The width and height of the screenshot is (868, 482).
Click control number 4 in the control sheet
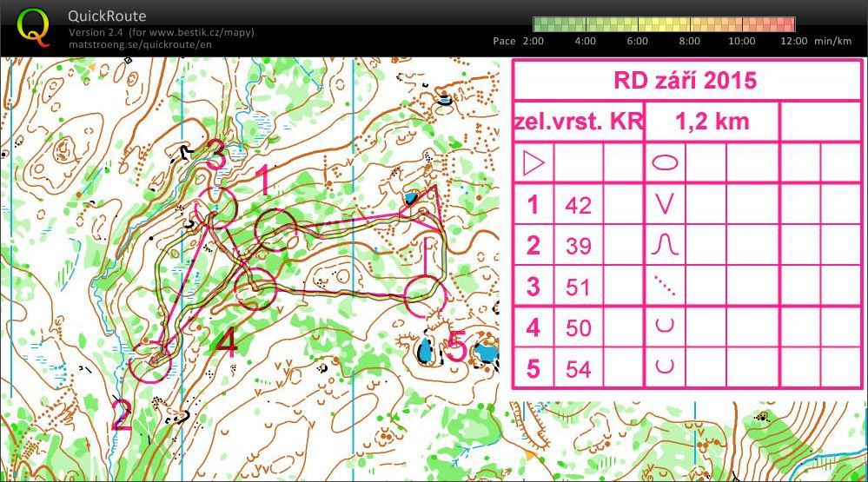pos(533,327)
